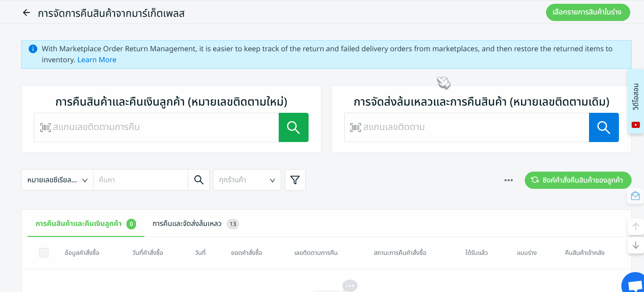Click the blue failed delivery search button
The width and height of the screenshot is (644, 292).
click(603, 127)
